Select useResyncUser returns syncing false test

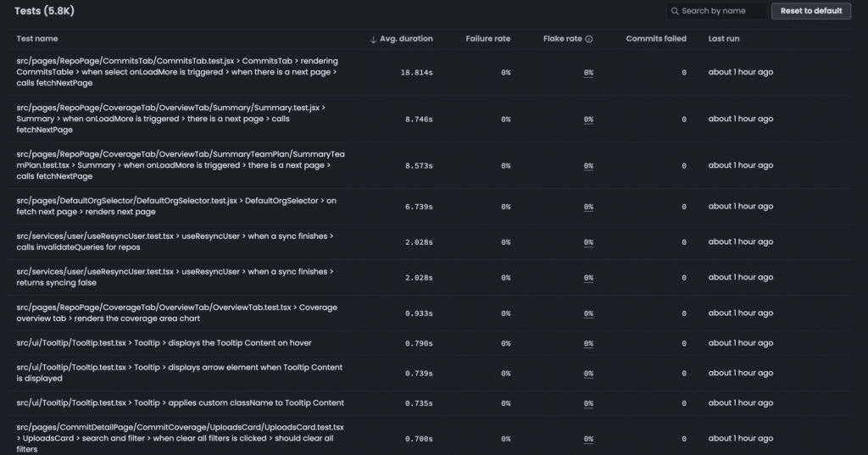click(175, 277)
